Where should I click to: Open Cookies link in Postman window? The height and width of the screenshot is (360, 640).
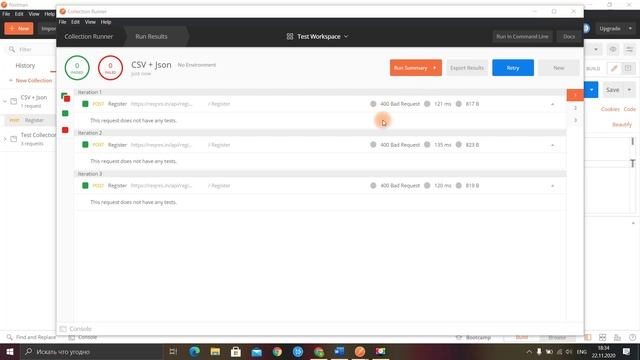[610, 109]
